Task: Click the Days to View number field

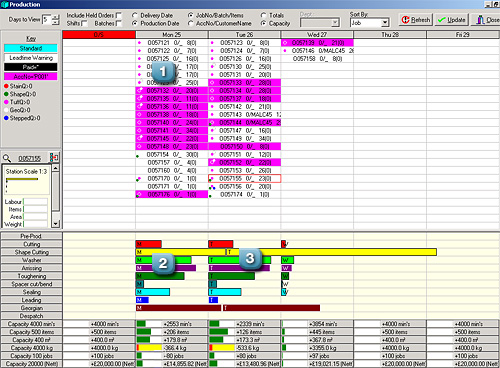Action: (x=47, y=19)
